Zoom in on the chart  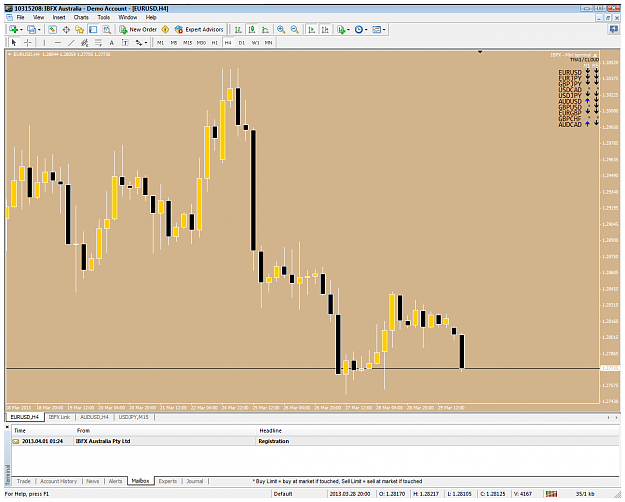point(281,29)
